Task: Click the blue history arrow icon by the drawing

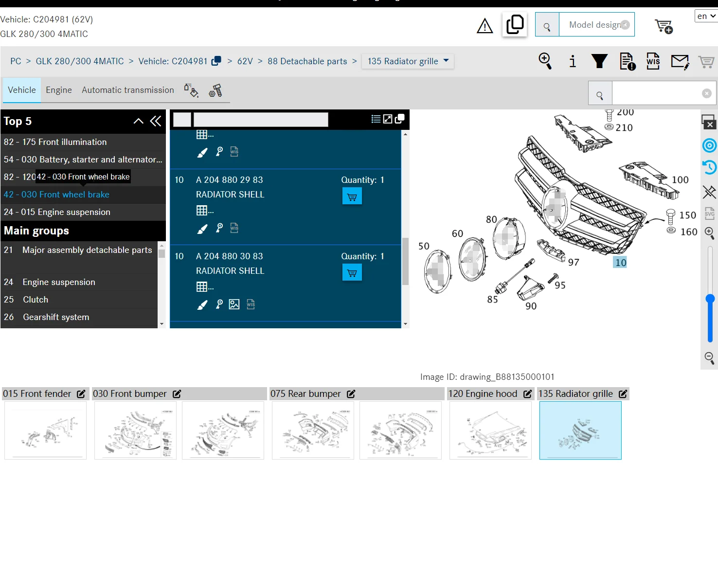Action: coord(709,167)
